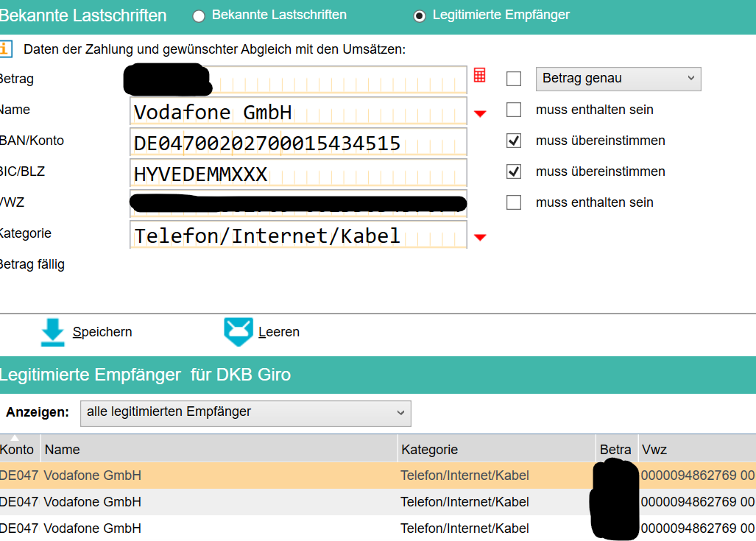Click the Speichern download arrow icon
Viewport: 756px width, 541px height.
(53, 332)
